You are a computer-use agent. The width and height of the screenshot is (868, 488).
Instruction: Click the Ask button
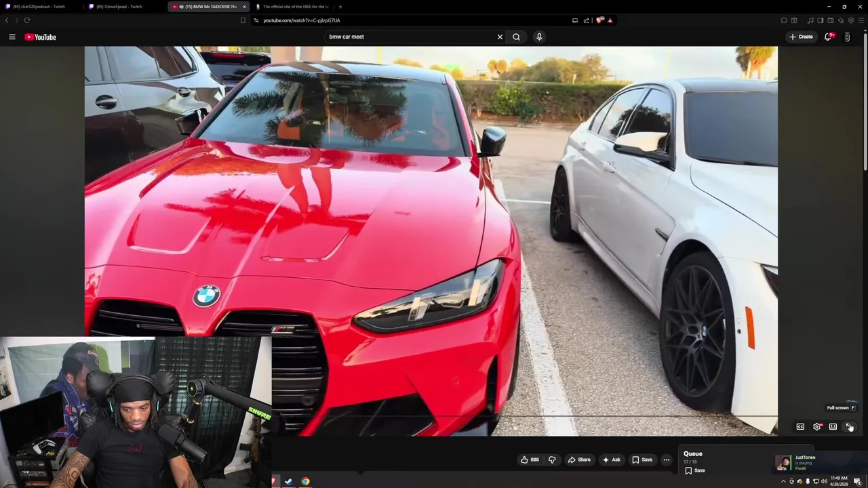tap(611, 460)
